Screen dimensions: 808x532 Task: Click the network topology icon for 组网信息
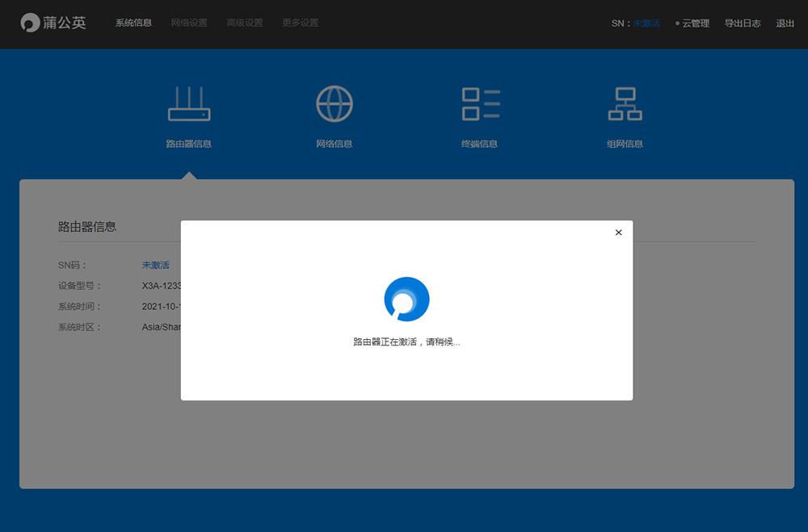(x=625, y=104)
